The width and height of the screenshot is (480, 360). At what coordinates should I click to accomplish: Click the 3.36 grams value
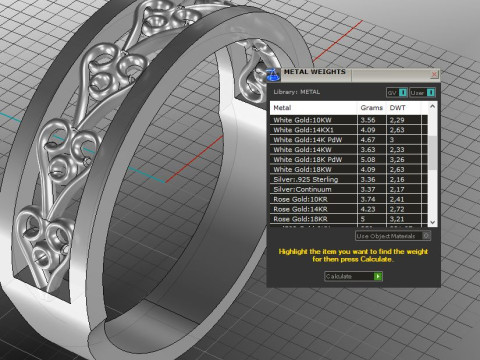point(368,179)
